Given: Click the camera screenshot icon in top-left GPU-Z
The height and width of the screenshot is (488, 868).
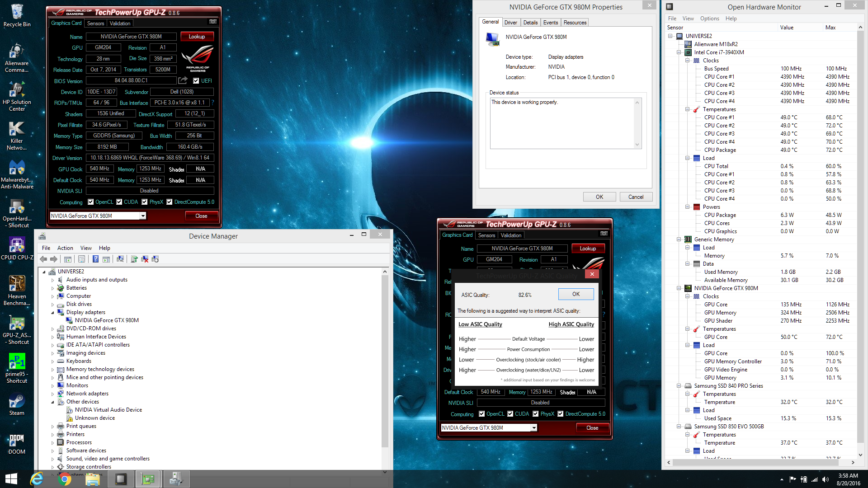Looking at the screenshot, I should coord(212,21).
